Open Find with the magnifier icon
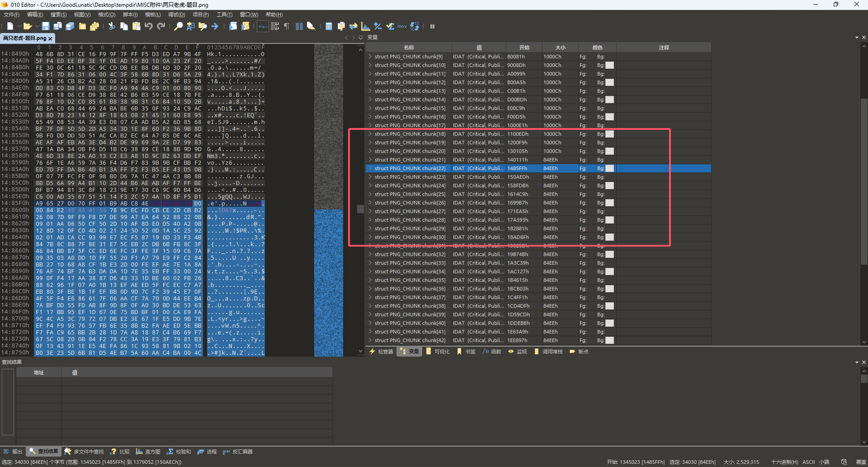The image size is (868, 467). 179,26
